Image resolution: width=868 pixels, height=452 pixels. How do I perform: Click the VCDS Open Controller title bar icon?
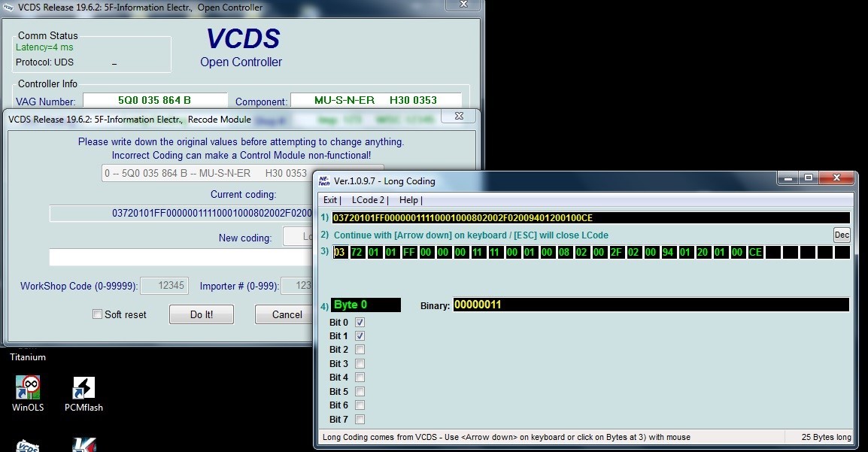pyautogui.click(x=8, y=7)
